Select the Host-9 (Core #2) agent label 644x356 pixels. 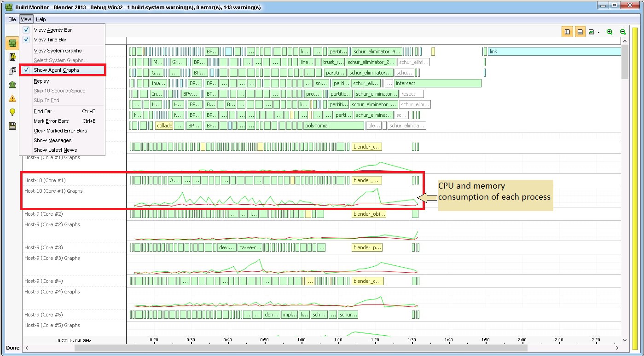coord(44,214)
